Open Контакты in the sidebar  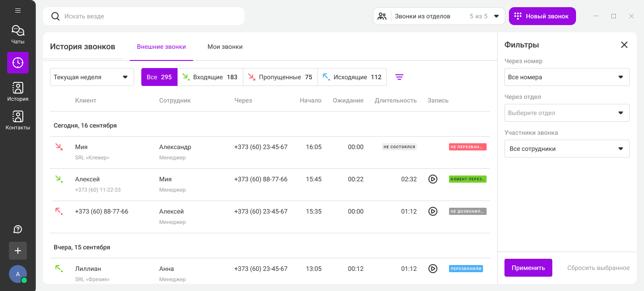click(18, 120)
